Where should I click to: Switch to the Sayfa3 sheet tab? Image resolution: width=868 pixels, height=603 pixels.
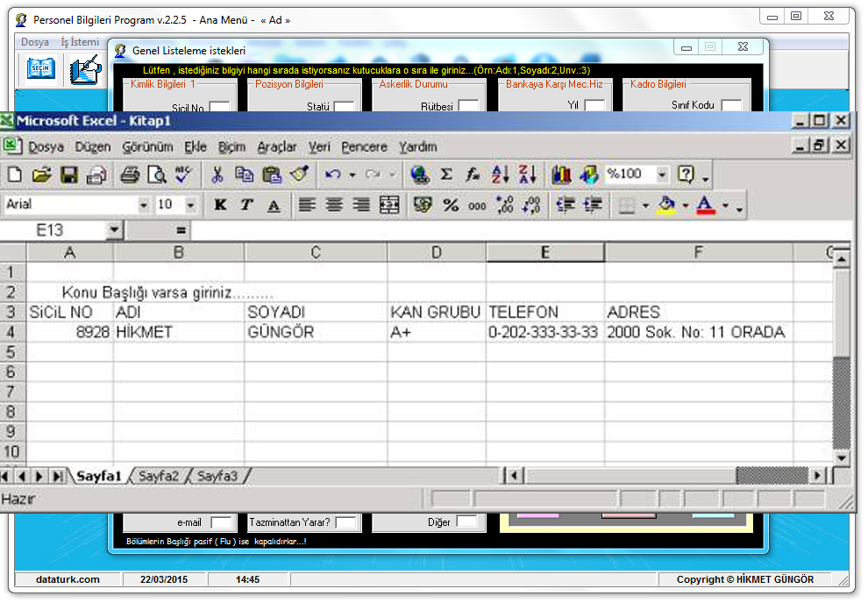217,476
